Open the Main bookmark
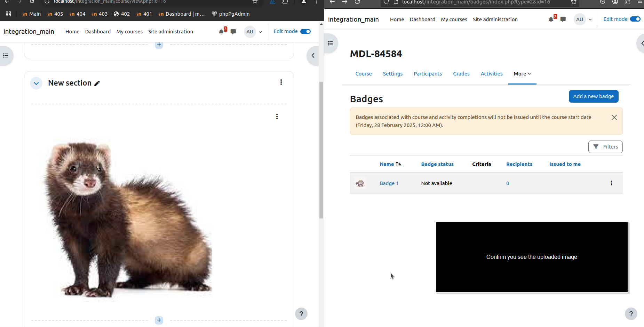644x327 pixels. point(31,14)
